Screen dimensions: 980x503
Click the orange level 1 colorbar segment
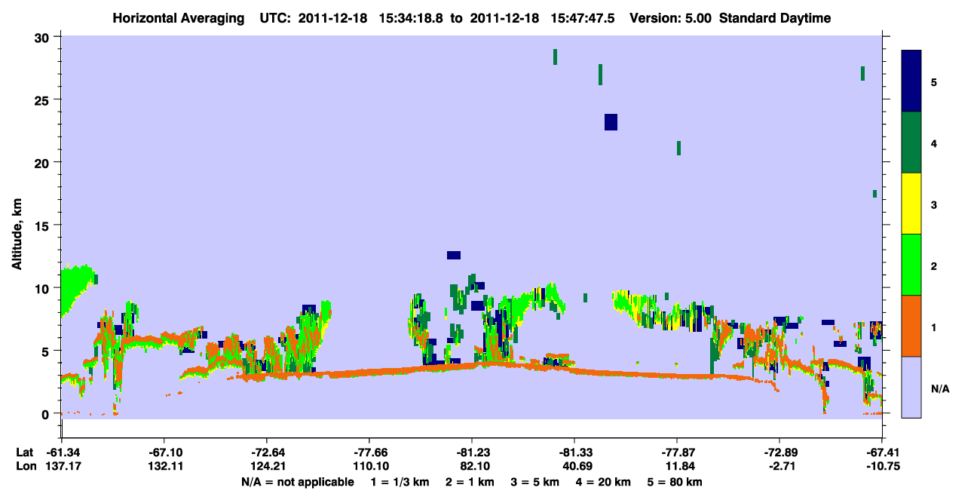(911, 326)
